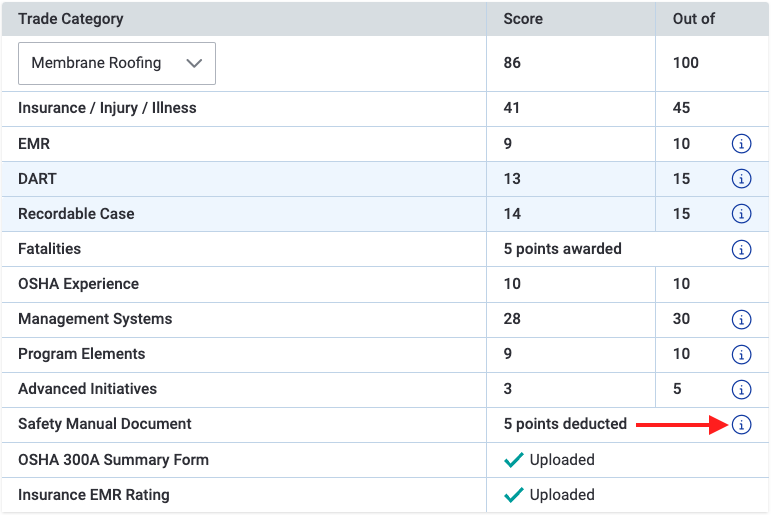
Task: Select the Insurance / Injury / Illness row
Action: pos(386,108)
